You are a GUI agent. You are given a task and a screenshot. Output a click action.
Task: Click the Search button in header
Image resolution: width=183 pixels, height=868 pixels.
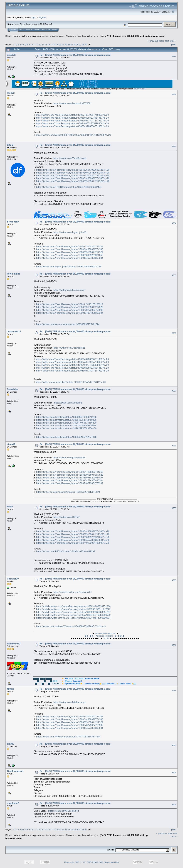coord(169,24)
